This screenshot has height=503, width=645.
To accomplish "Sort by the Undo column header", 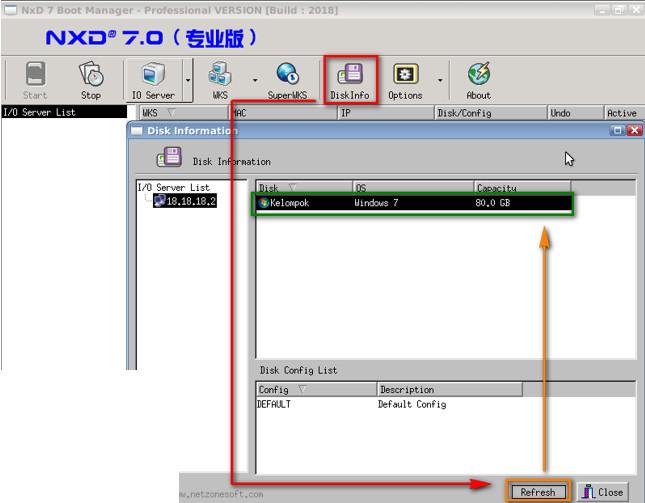I will (576, 113).
